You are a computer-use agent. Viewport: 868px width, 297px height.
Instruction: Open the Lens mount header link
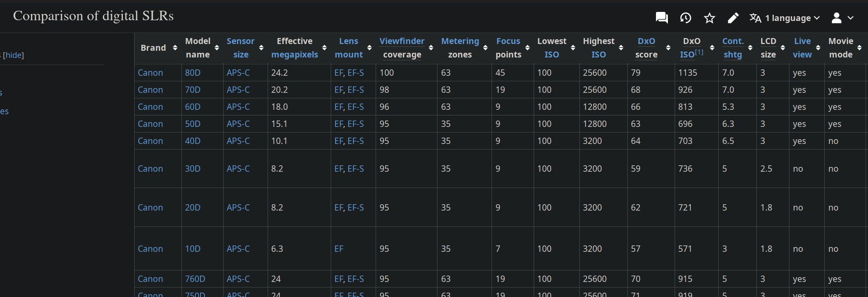(x=349, y=48)
